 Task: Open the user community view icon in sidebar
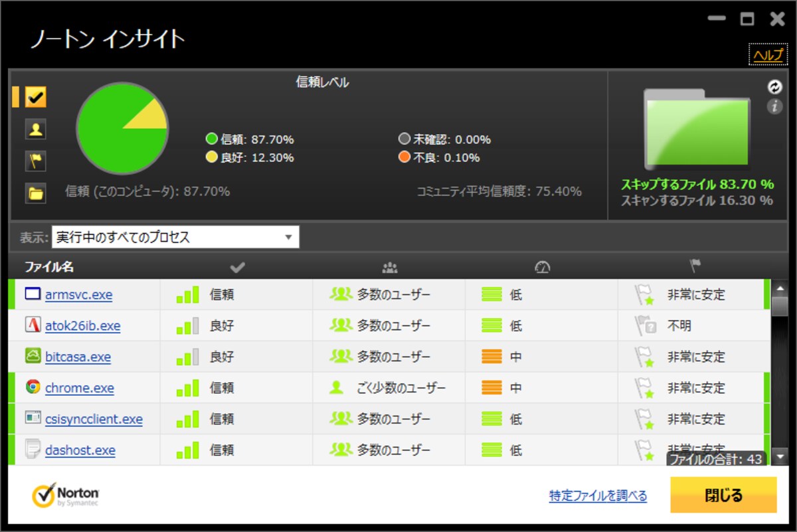(x=36, y=130)
